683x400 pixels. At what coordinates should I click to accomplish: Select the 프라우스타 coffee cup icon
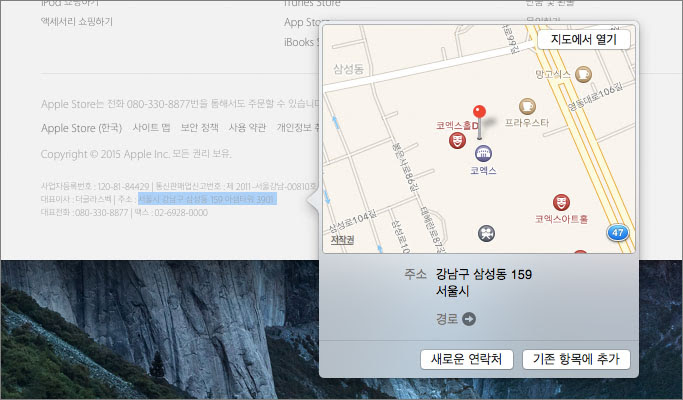pos(527,106)
